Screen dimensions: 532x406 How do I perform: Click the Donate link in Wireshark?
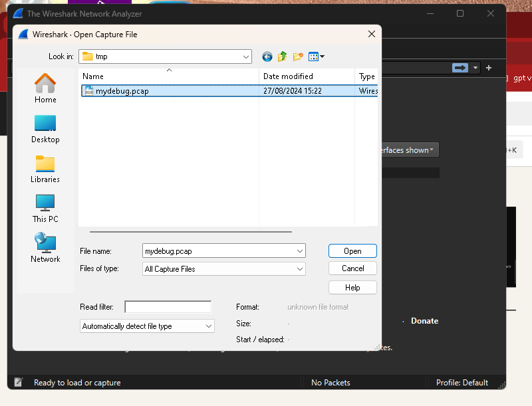[424, 321]
